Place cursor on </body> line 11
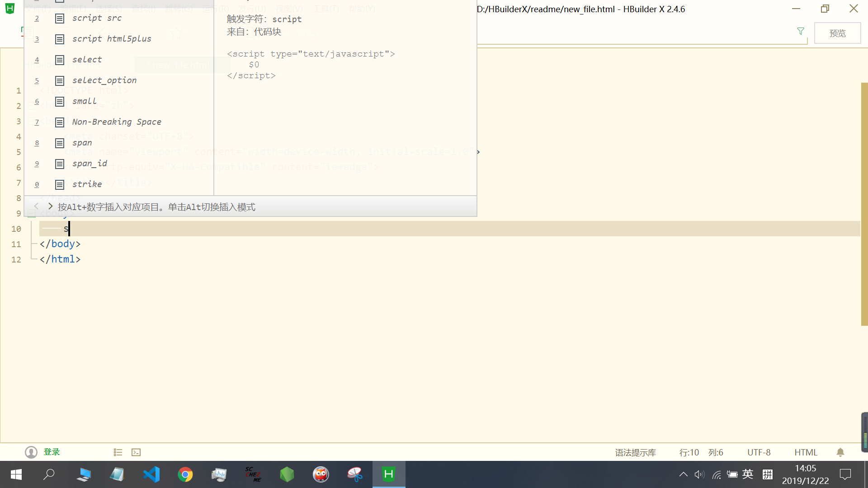 [60, 244]
